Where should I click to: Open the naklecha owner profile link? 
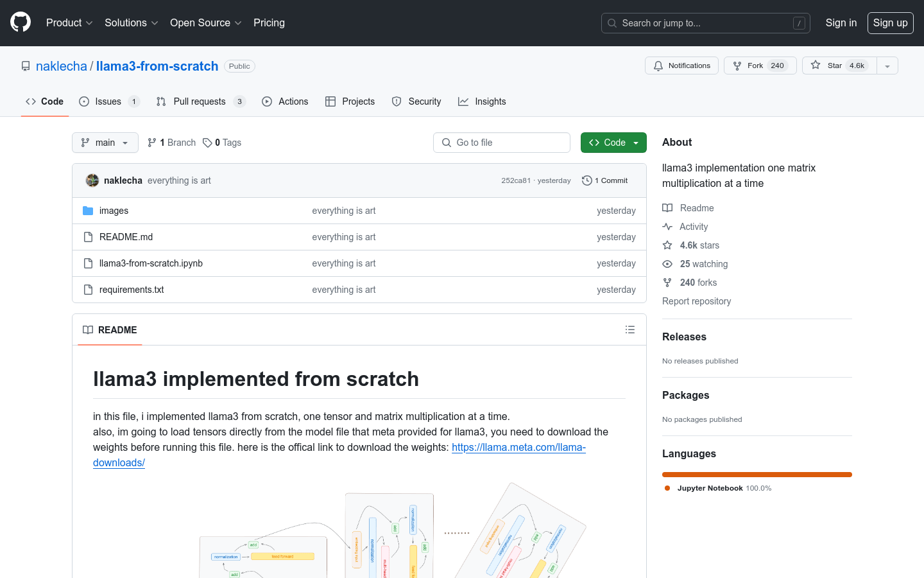62,66
